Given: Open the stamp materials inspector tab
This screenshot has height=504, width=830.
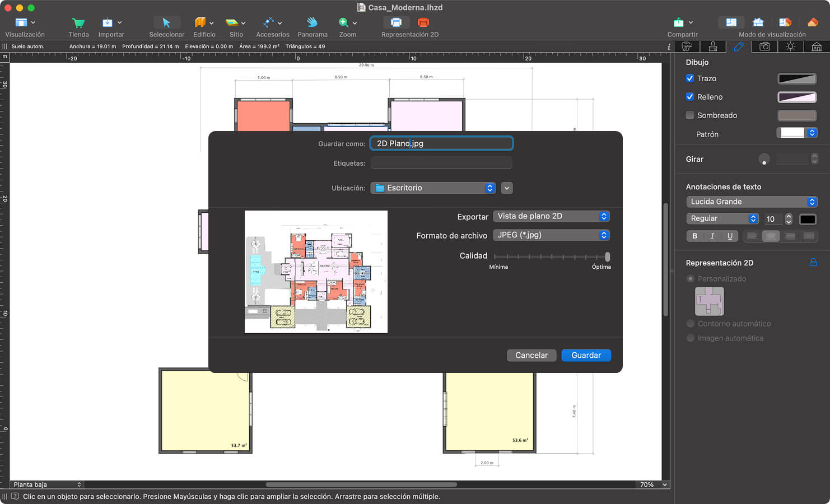Looking at the screenshot, I should coord(712,46).
